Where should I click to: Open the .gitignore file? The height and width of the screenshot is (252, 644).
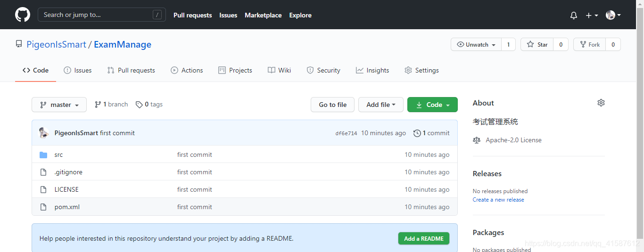coord(68,172)
